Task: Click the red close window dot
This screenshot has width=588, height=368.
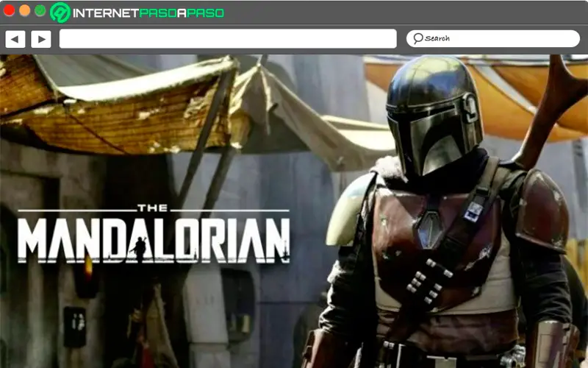Action: click(x=9, y=10)
